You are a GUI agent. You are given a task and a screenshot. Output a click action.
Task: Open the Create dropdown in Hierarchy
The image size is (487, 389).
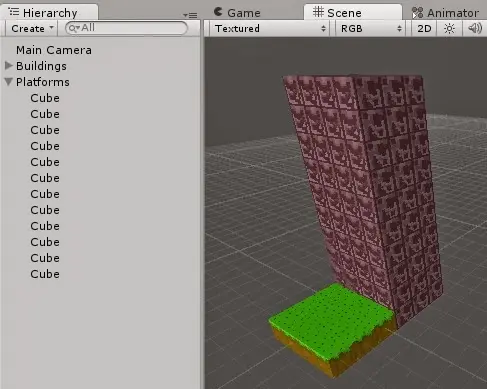point(32,28)
